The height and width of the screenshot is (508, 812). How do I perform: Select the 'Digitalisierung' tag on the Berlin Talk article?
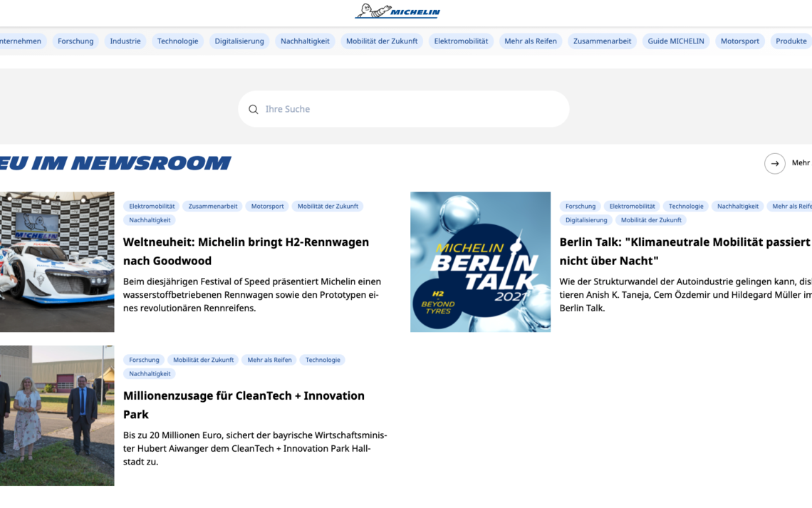585,219
